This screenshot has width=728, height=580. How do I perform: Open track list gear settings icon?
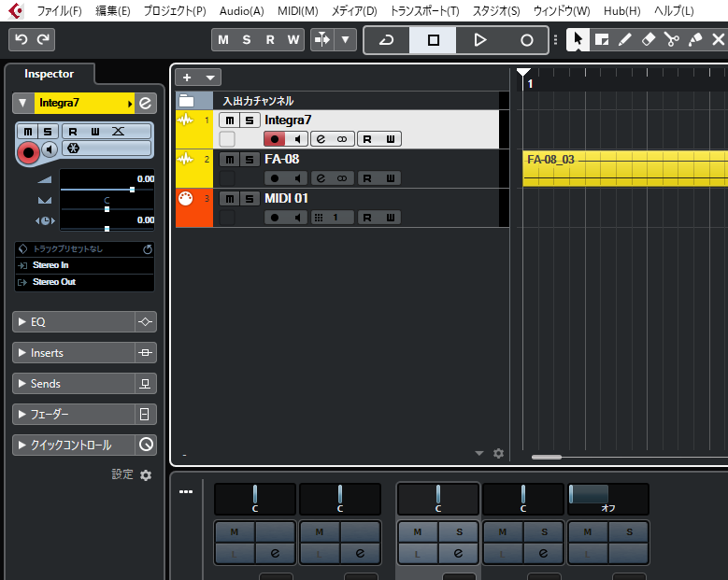[x=499, y=453]
